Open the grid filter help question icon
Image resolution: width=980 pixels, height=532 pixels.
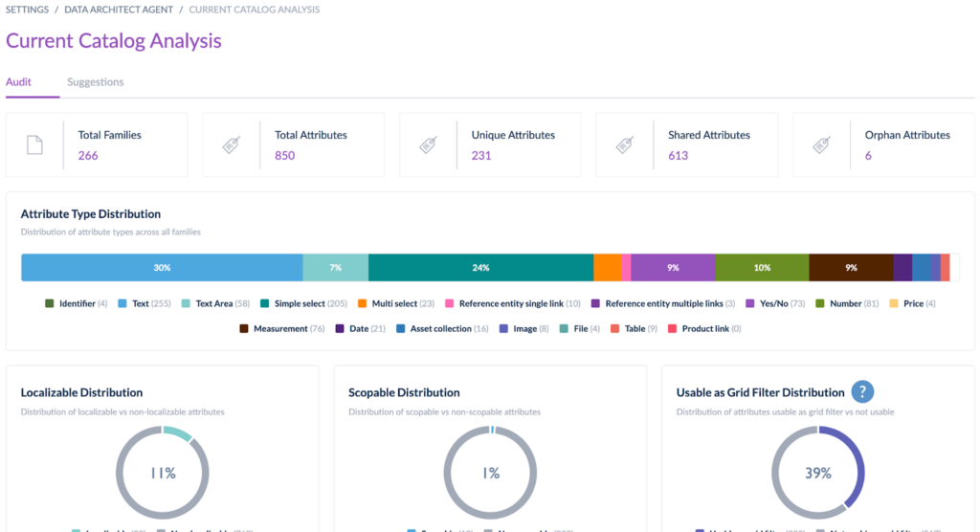pos(863,391)
